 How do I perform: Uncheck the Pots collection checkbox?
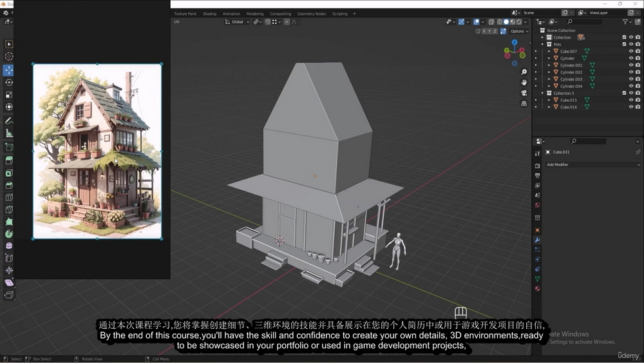(624, 44)
